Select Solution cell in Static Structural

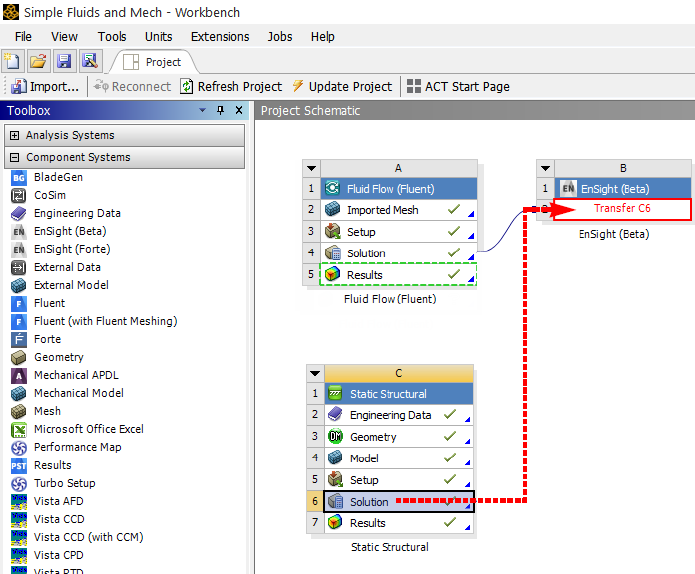point(399,501)
